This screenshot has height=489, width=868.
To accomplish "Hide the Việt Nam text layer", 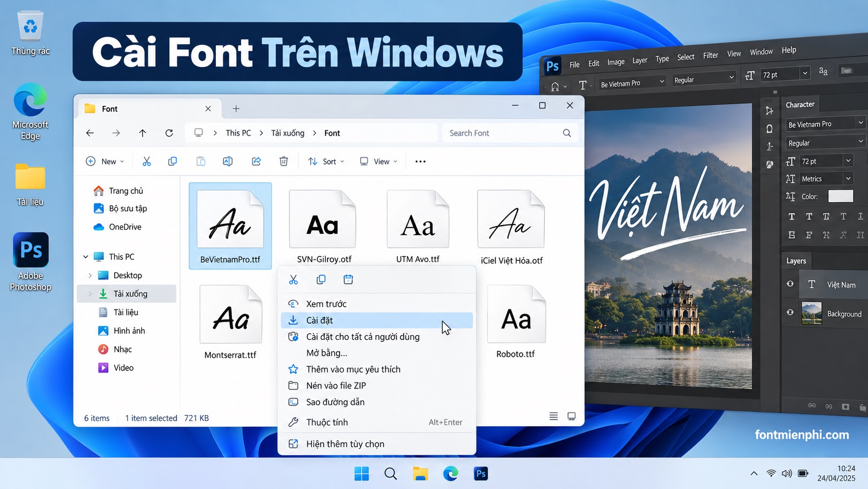I will (x=790, y=284).
